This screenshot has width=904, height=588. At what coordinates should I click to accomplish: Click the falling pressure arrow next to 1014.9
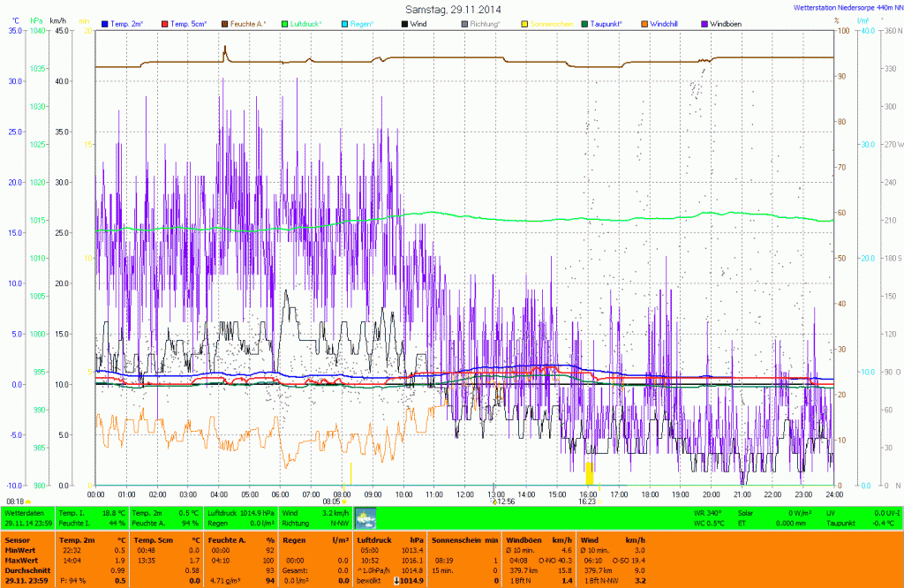(398, 580)
